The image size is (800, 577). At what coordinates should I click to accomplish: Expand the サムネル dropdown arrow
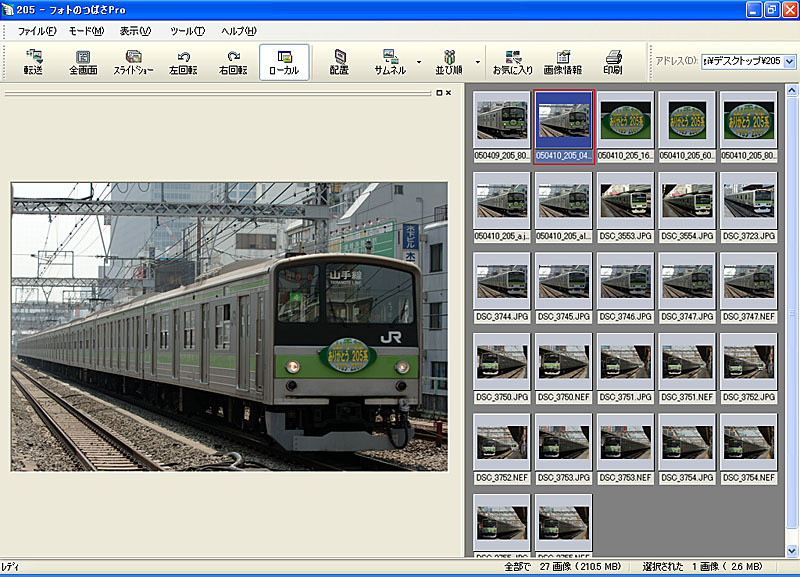419,62
